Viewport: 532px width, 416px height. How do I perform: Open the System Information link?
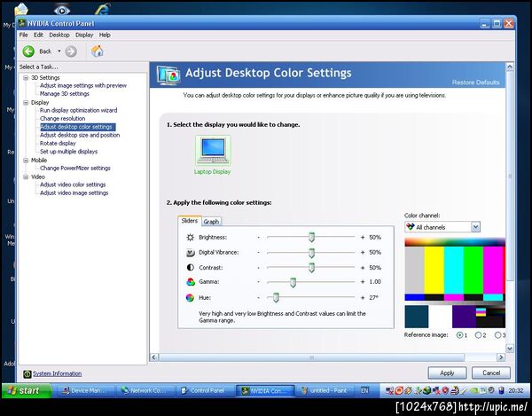click(58, 373)
